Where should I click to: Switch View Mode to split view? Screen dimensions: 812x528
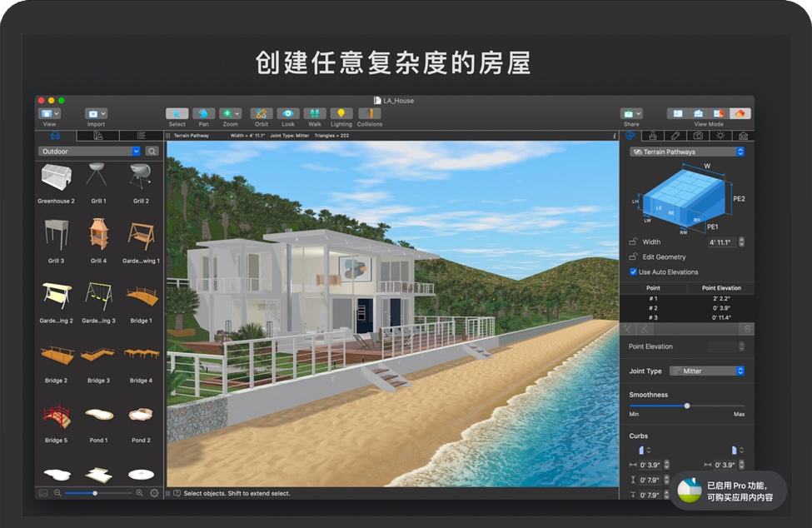(x=719, y=113)
